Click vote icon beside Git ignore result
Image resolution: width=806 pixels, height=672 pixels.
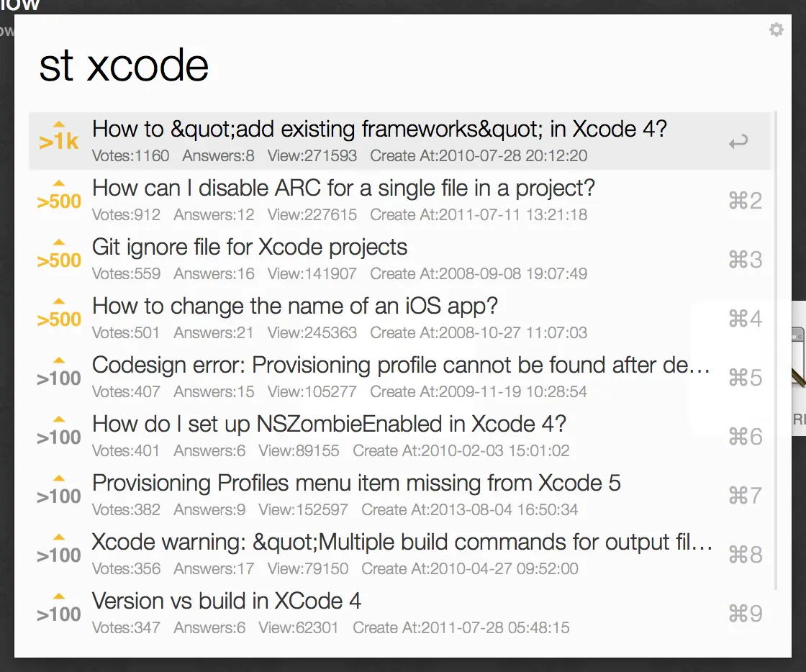[58, 255]
